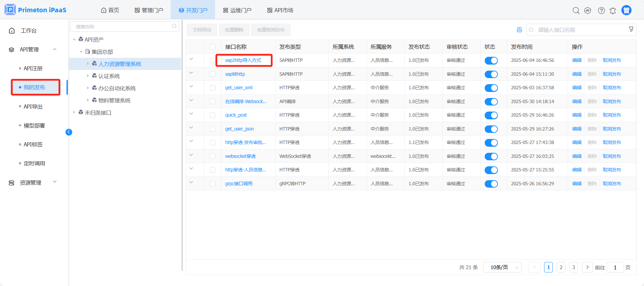Open the grpc接口调用 interface link
The width and height of the screenshot is (644, 286).
239,184
